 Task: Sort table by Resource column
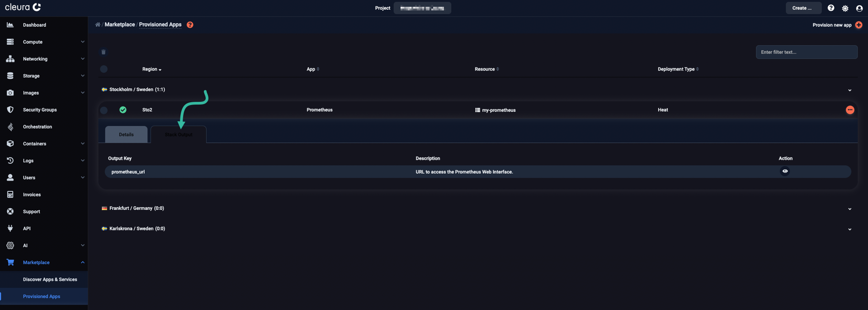[x=487, y=69]
